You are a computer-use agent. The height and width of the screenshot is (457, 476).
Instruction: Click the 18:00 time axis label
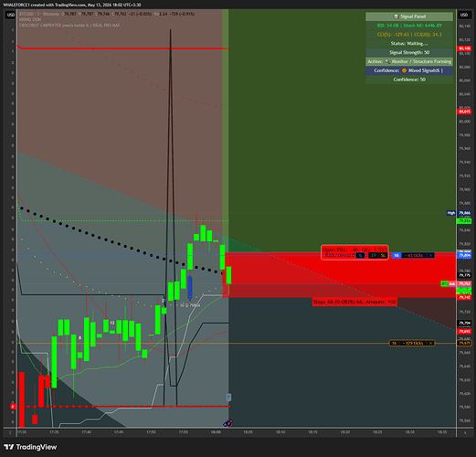216,432
